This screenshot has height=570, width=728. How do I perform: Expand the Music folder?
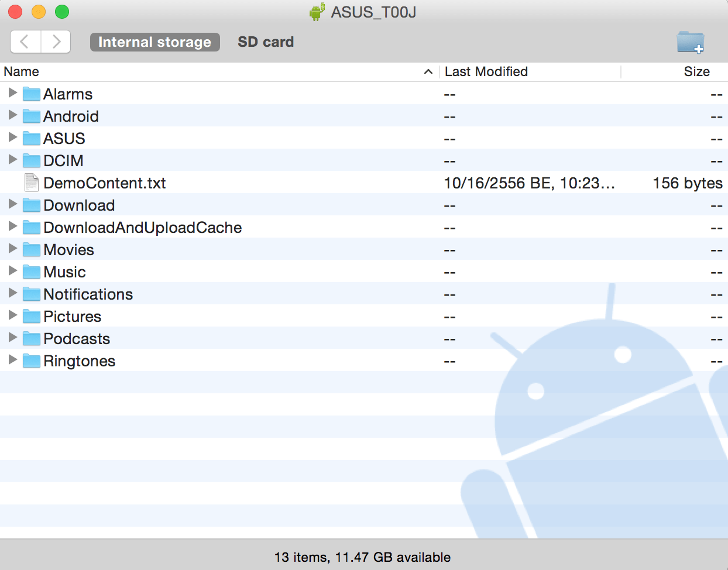[x=12, y=271]
